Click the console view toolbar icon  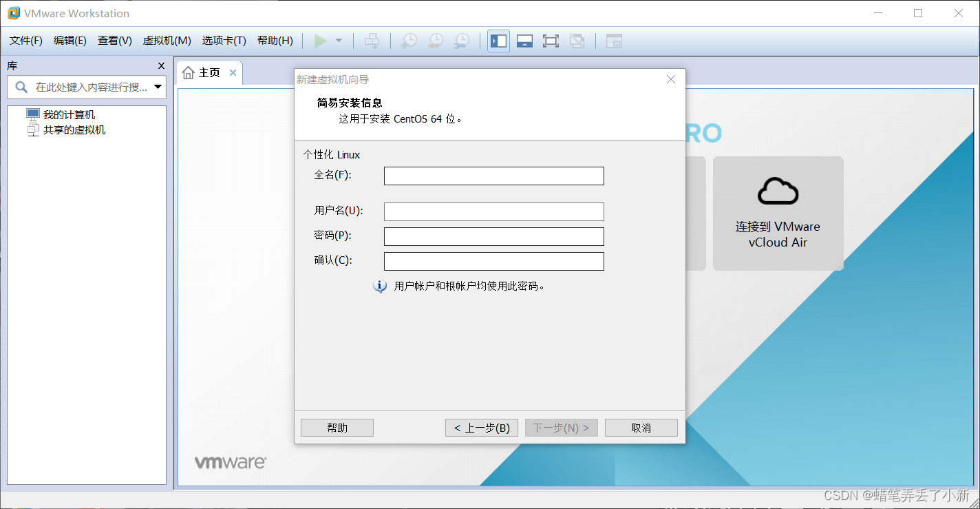click(x=614, y=41)
